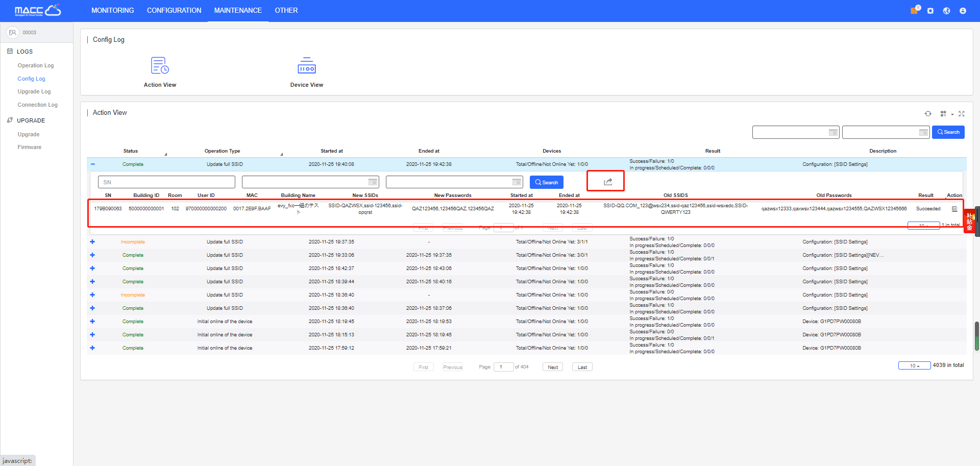Click the Action View Search button at top right

(x=948, y=132)
